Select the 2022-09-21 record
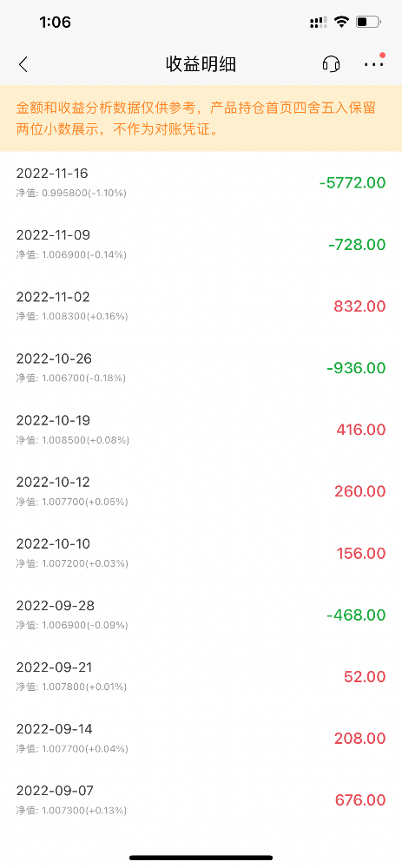402x868 pixels. pos(201,676)
